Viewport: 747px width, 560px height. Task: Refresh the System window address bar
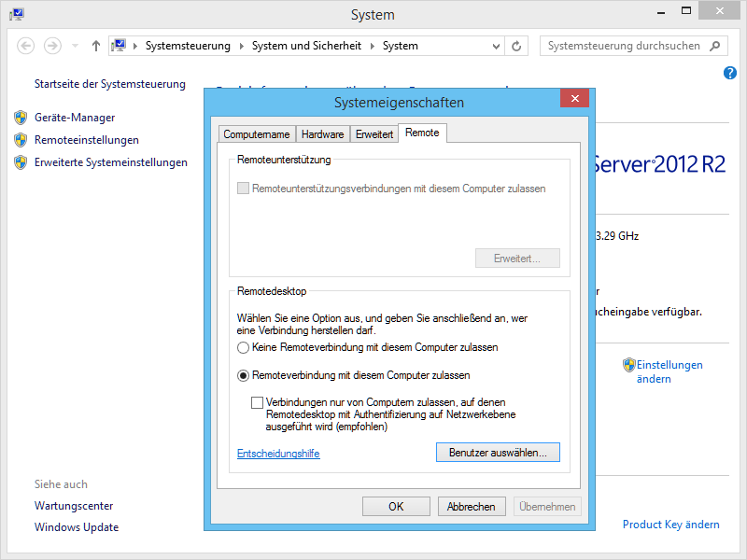516,46
